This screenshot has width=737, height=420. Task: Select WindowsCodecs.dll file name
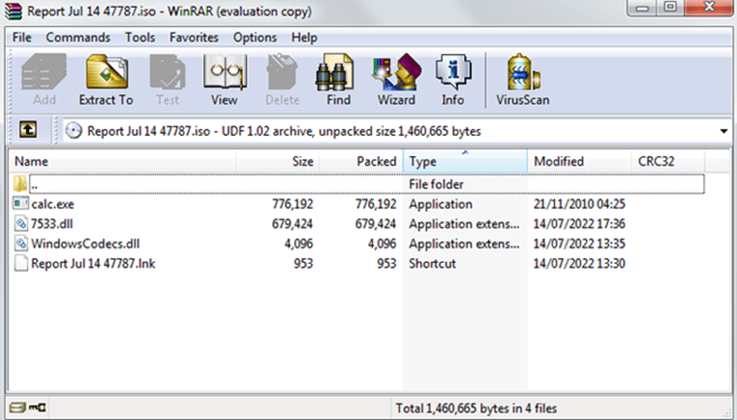click(85, 243)
